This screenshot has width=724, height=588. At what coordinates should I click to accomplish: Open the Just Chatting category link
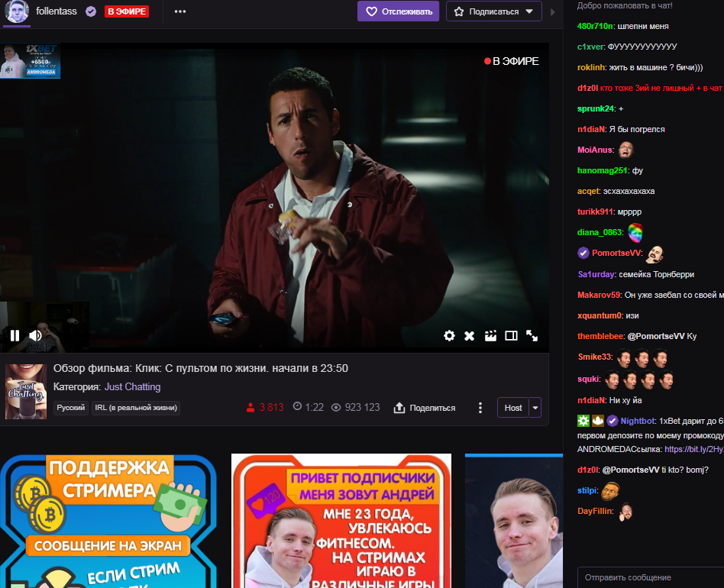click(133, 386)
